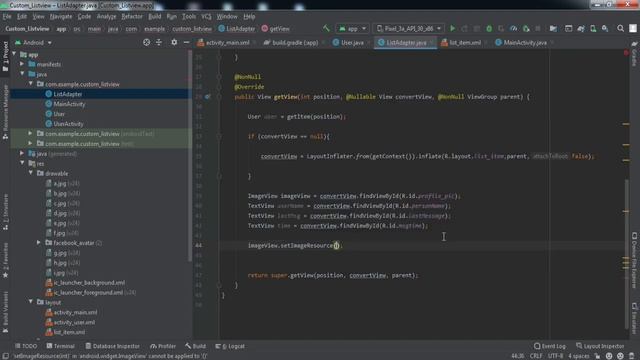Select MainActivity in project tree
The image size is (640, 360).
69,104
